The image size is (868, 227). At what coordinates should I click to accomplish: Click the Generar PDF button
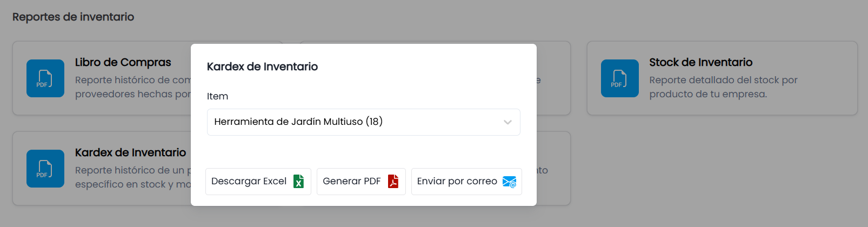click(x=361, y=182)
